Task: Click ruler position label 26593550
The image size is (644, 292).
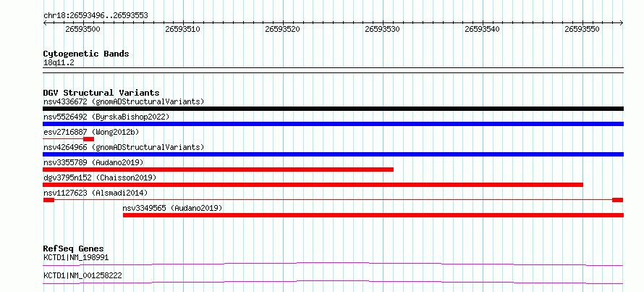Action: [582, 29]
